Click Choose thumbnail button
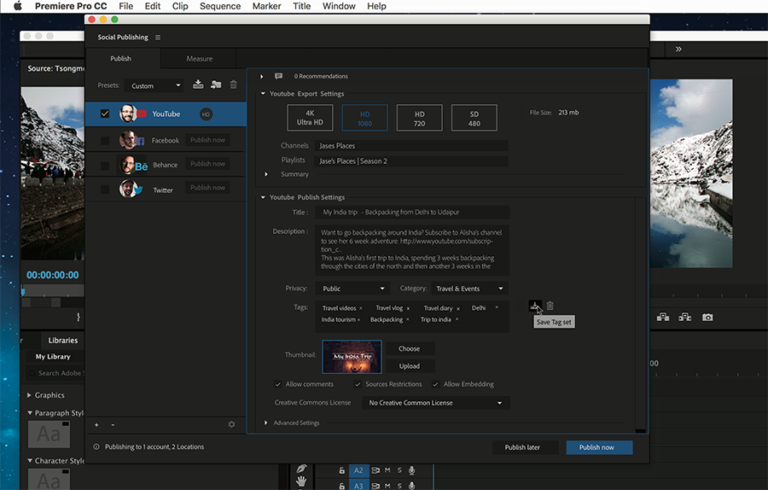This screenshot has width=768, height=490. [x=409, y=348]
